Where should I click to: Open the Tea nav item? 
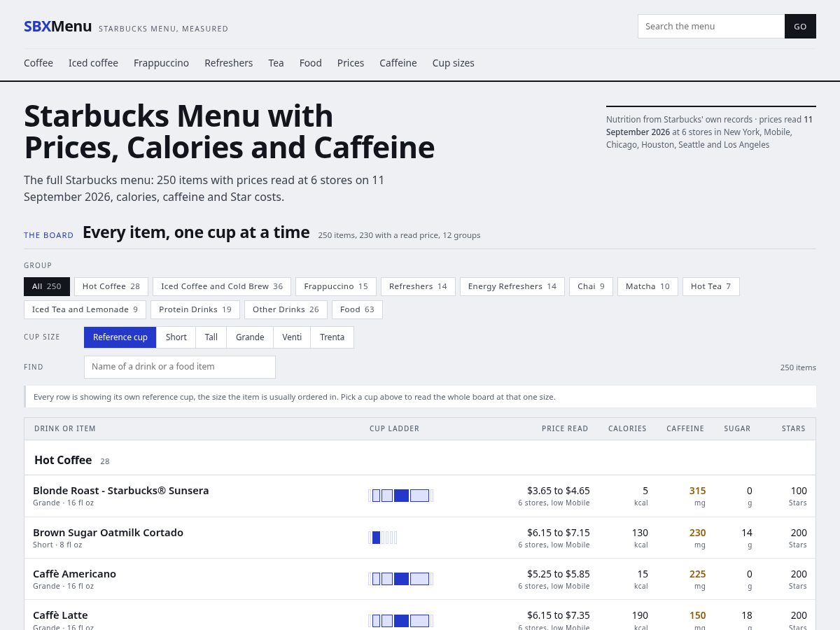coord(276,63)
